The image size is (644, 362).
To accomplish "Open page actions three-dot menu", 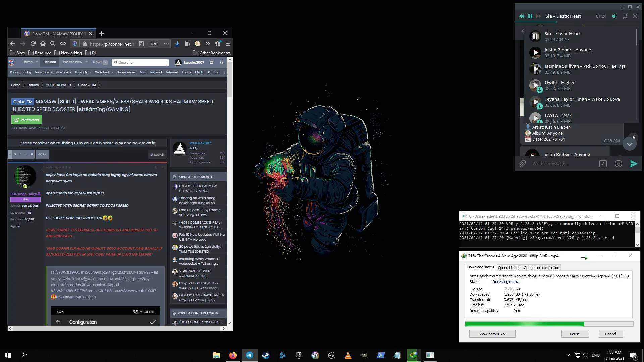I will (166, 44).
